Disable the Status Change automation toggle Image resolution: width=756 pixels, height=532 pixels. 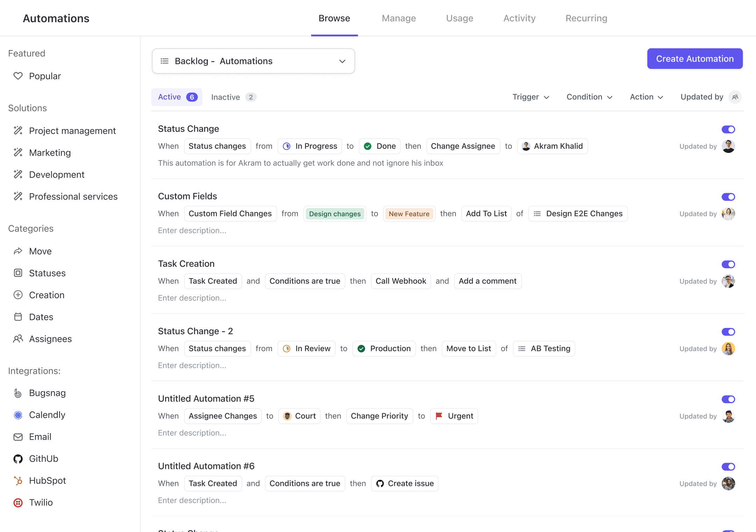click(728, 129)
